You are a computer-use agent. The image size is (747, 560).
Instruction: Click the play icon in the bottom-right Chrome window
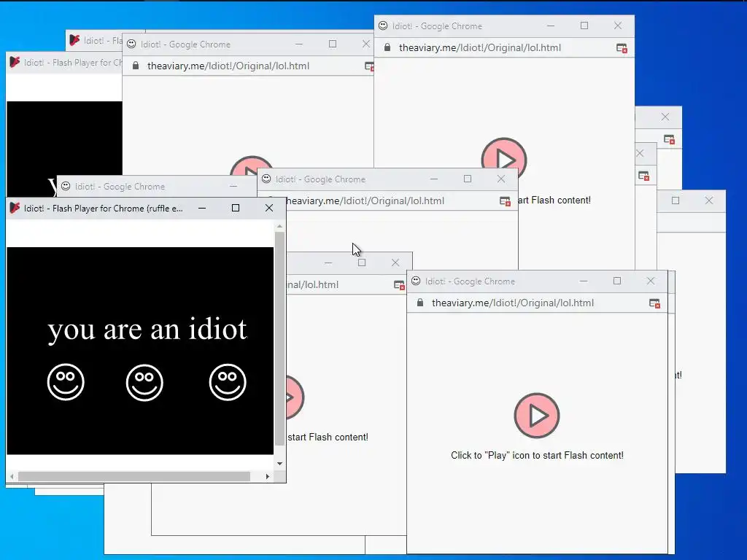537,416
